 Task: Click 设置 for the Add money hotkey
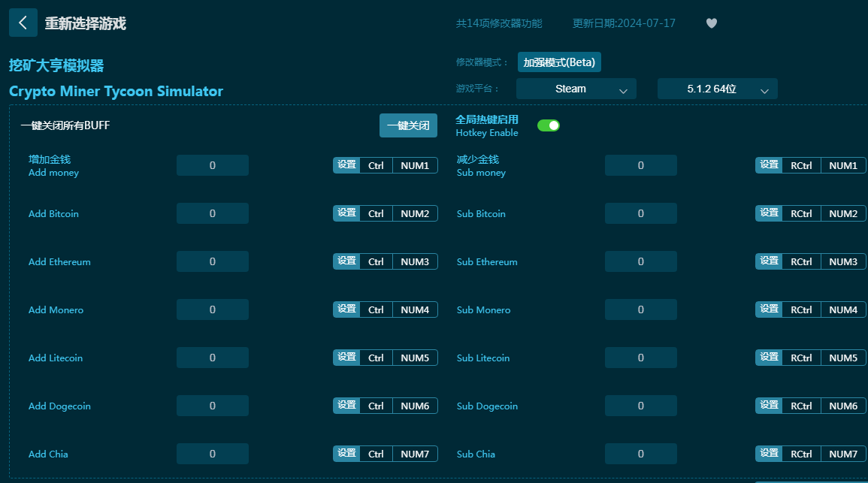(347, 165)
